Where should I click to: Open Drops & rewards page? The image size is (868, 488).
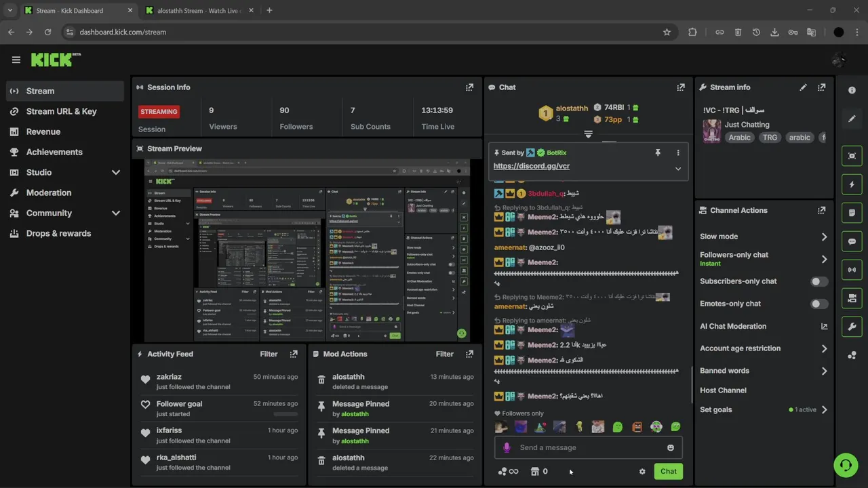(65, 233)
